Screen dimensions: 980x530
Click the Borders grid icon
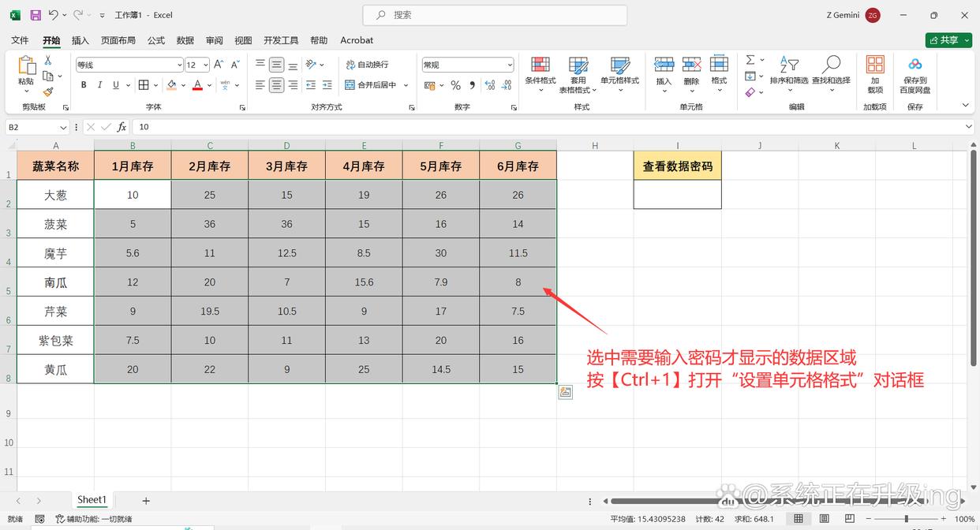(x=144, y=85)
